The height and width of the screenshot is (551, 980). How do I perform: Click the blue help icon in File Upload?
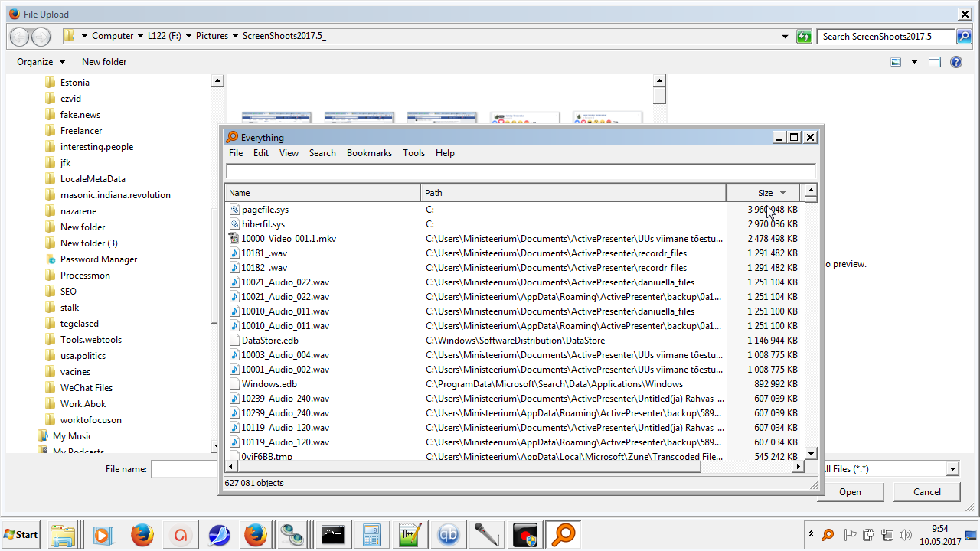pos(955,62)
